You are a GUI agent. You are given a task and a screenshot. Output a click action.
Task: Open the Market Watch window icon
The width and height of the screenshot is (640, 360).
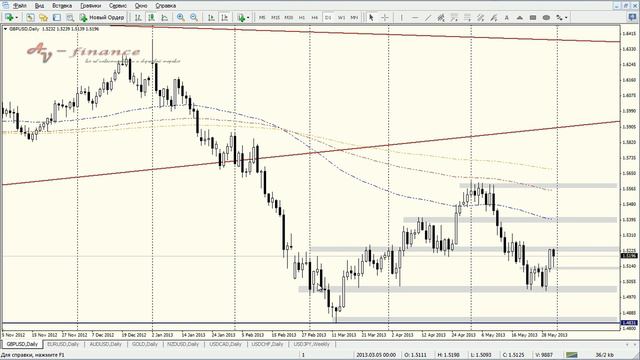30,18
